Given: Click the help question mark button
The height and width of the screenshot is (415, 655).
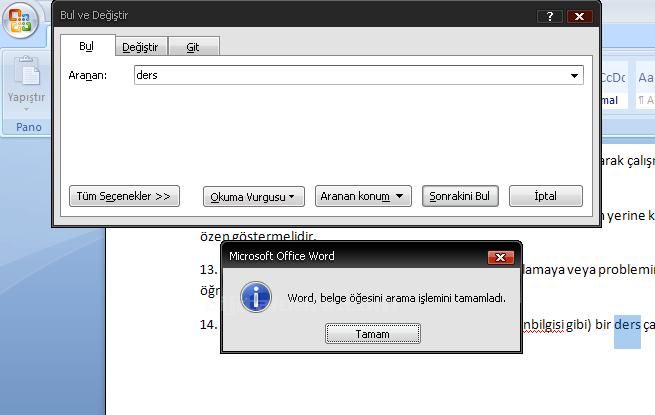Looking at the screenshot, I should click(550, 16).
